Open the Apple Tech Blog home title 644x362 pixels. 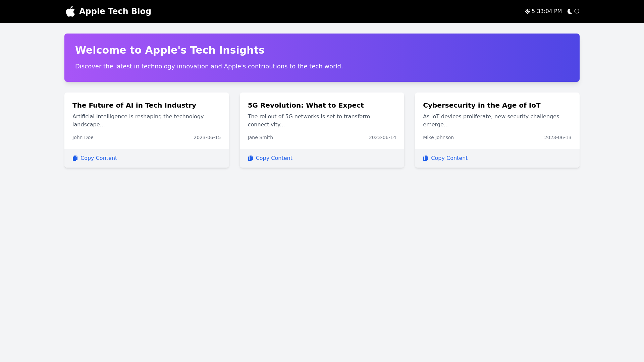tap(115, 11)
